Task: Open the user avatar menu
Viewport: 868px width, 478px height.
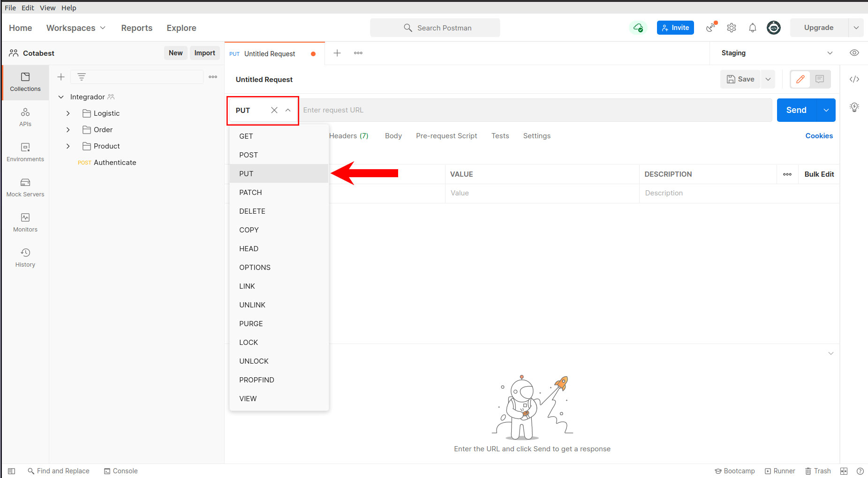Action: [774, 28]
